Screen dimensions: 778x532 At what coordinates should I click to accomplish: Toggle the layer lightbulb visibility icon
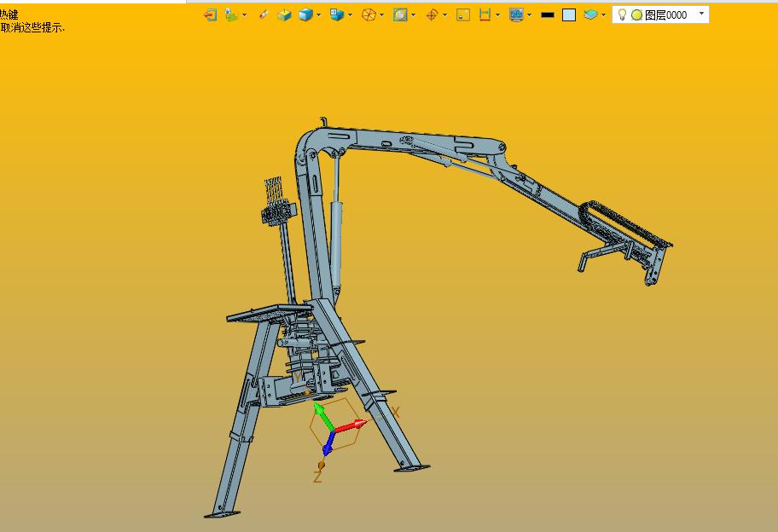pos(622,14)
